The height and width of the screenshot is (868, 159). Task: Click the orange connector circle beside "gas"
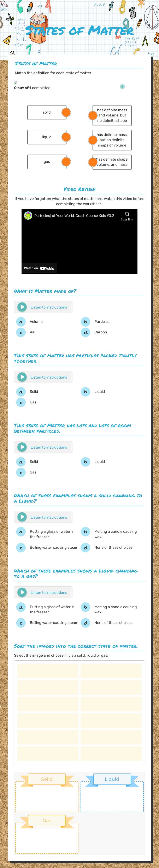[66, 161]
